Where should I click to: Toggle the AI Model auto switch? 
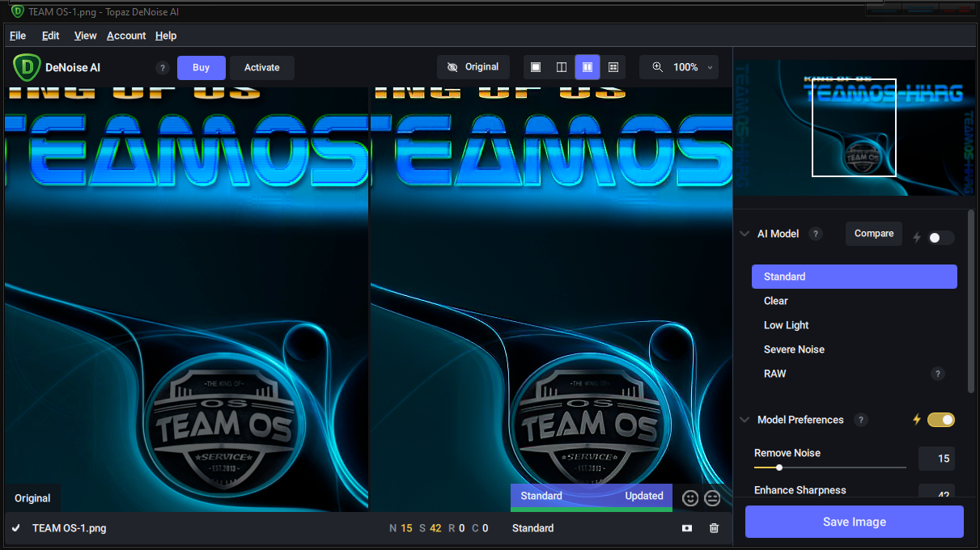point(940,238)
